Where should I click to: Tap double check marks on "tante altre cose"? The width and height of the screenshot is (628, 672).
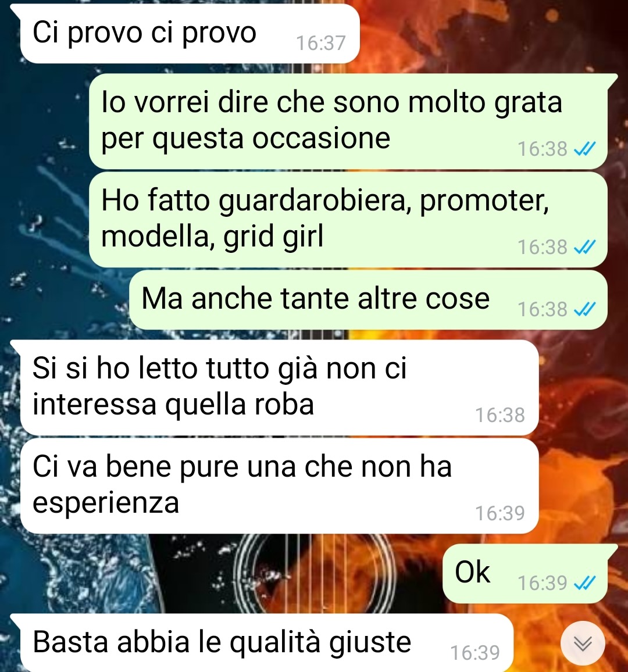pyautogui.click(x=585, y=309)
